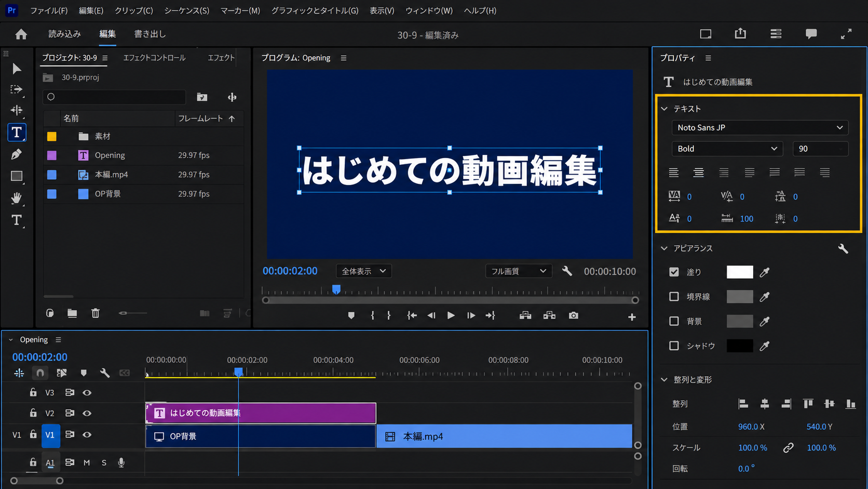This screenshot has width=868, height=489.
Task: Go to In point
Action: point(412,315)
